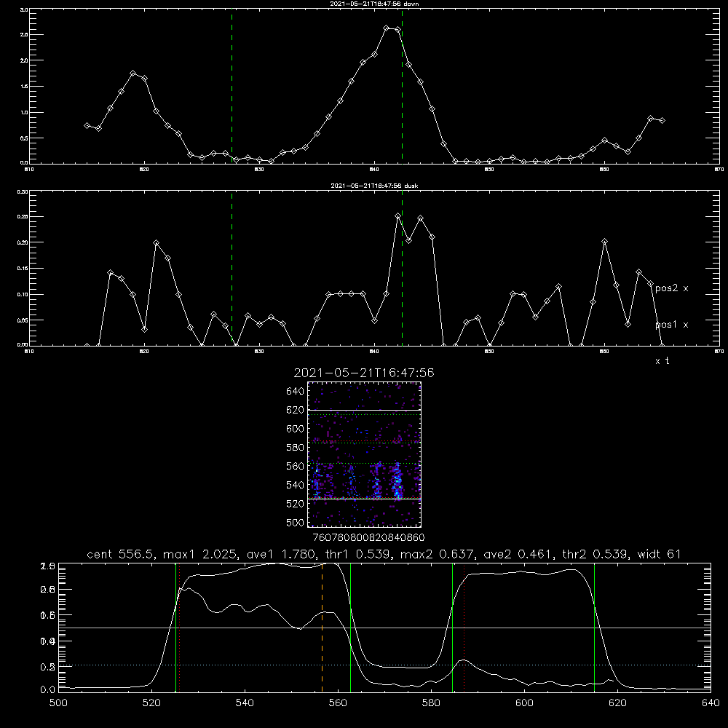
Task: Click '540' on the bottom plot x-axis
Action: click(245, 703)
